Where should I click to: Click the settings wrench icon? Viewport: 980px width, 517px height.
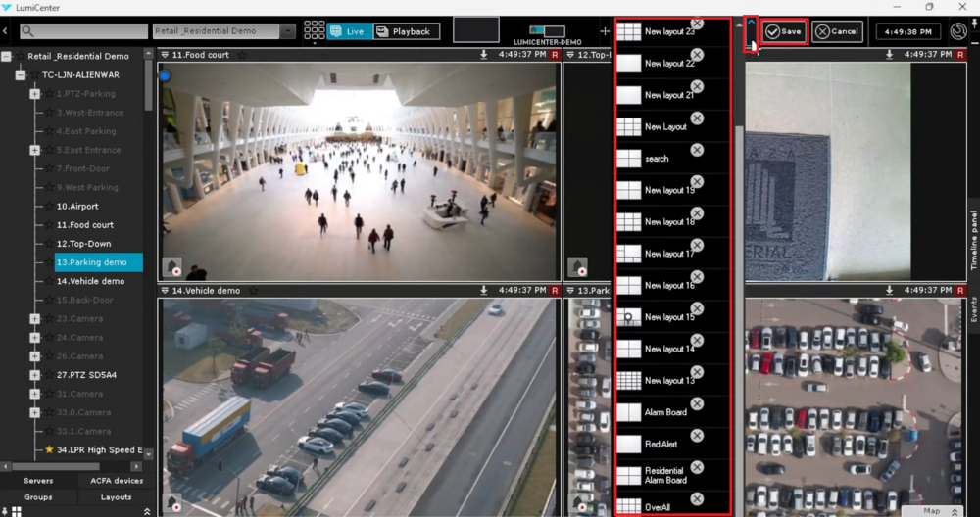(x=958, y=31)
